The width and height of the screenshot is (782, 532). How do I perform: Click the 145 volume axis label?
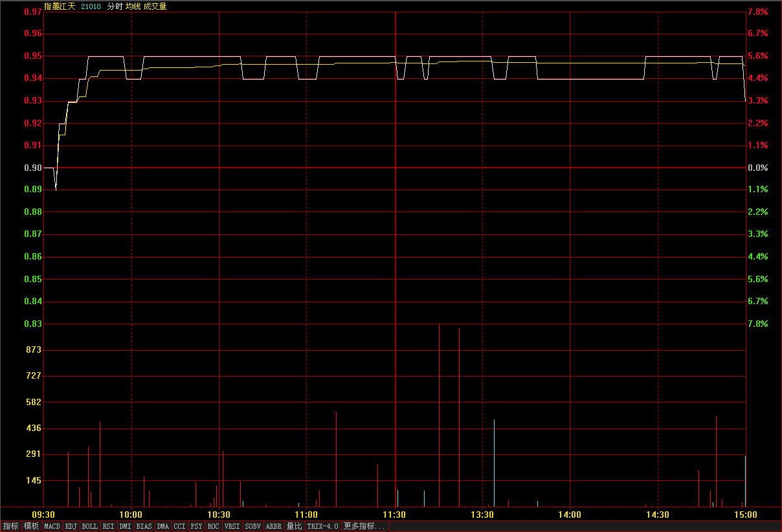coord(33,480)
